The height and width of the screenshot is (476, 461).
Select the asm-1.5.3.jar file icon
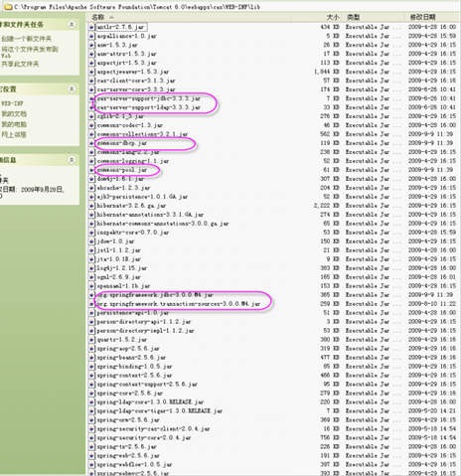click(92, 45)
